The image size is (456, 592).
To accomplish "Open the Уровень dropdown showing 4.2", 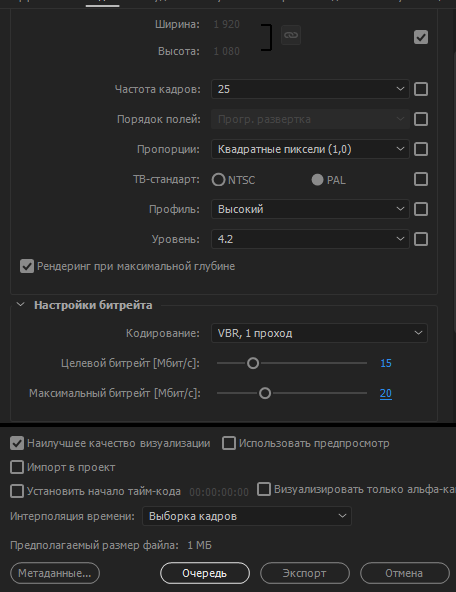I will (310, 239).
